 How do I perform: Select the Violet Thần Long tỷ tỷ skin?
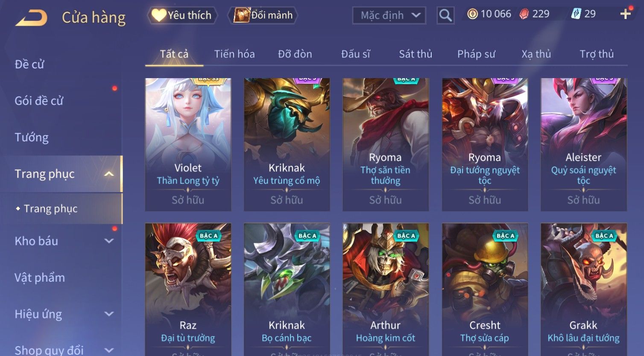pos(188,144)
